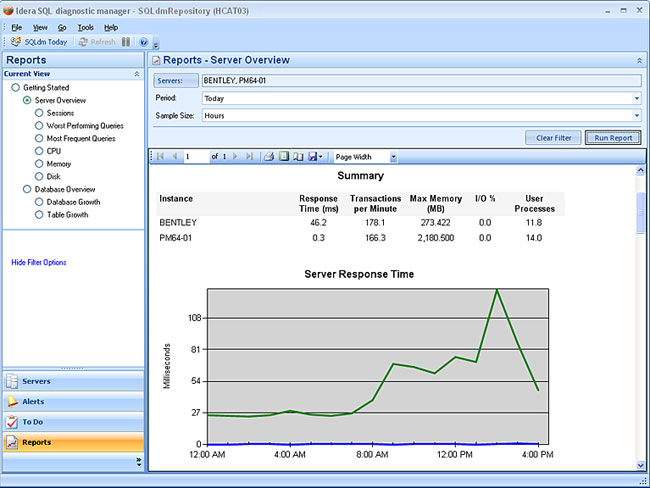
Task: Click the Hide Filter Options link
Action: [39, 262]
